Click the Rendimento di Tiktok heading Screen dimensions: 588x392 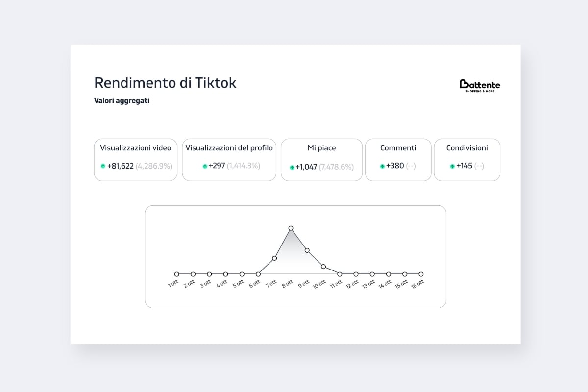165,83
